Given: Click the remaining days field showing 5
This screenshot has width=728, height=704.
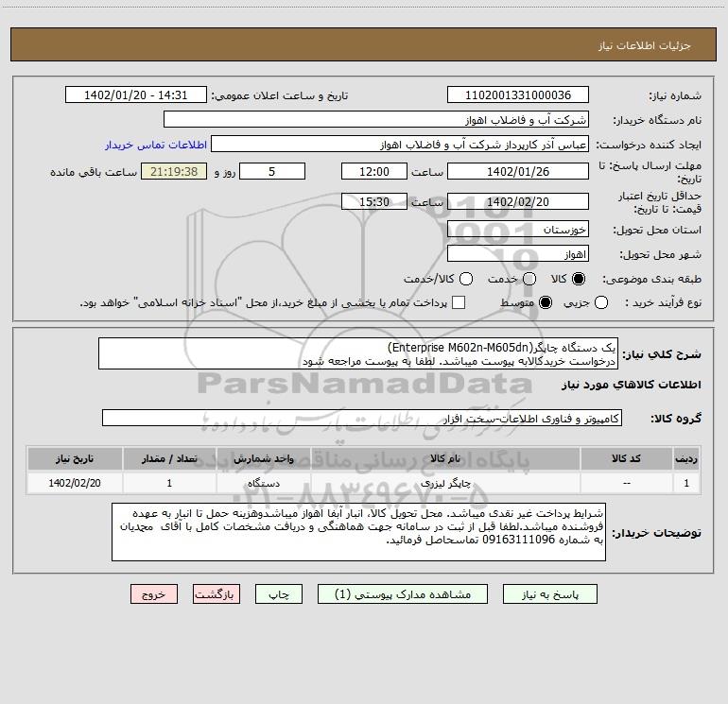Looking at the screenshot, I should coord(272,171).
